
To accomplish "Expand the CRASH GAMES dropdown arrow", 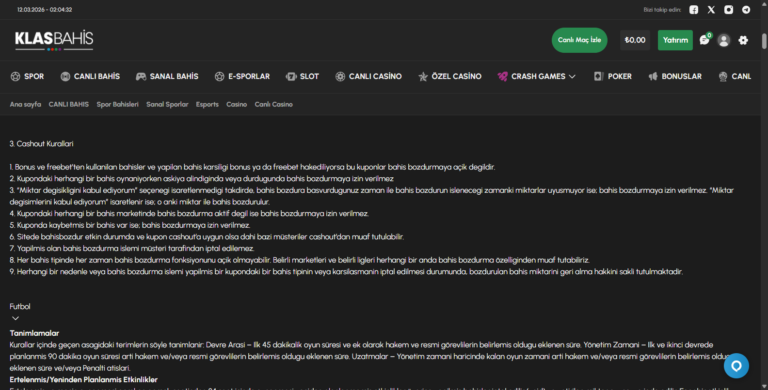I will [572, 77].
